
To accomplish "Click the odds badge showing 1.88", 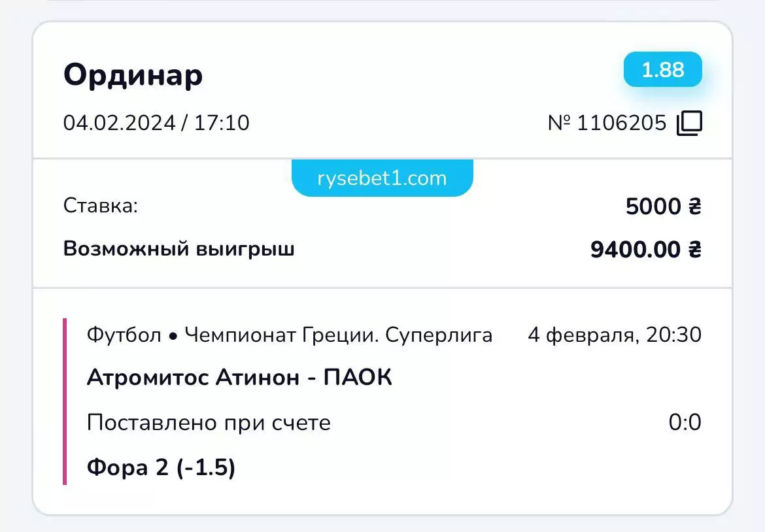I will click(x=662, y=69).
